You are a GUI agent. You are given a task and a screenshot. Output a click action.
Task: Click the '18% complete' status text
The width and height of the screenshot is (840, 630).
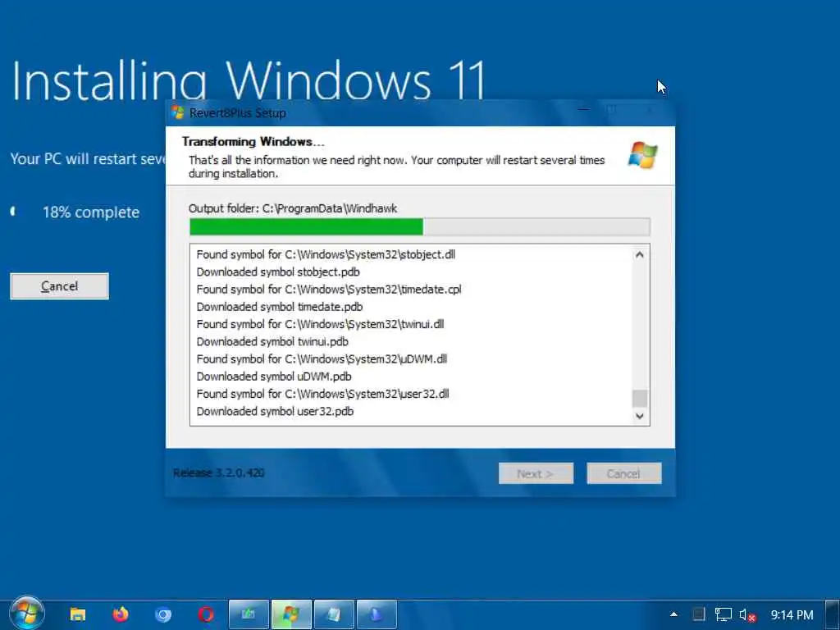click(91, 212)
